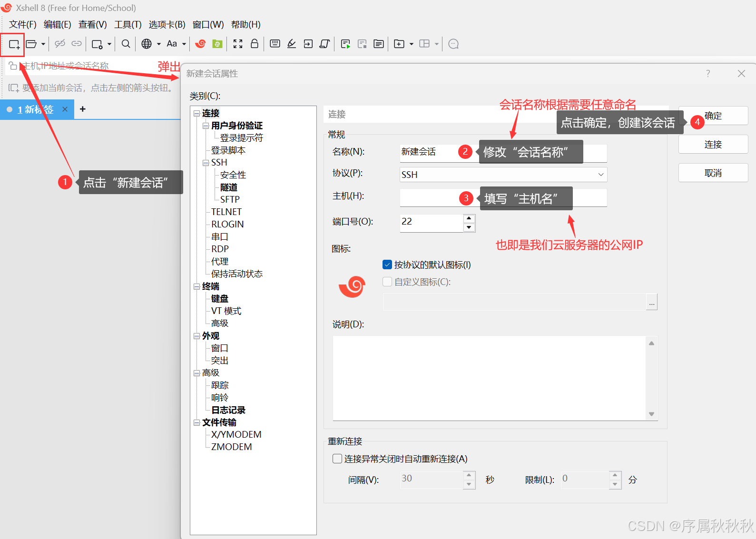Screen dimensions: 756x539
Task: Open dropdown arrow beside Properties icon
Action: tap(109, 44)
